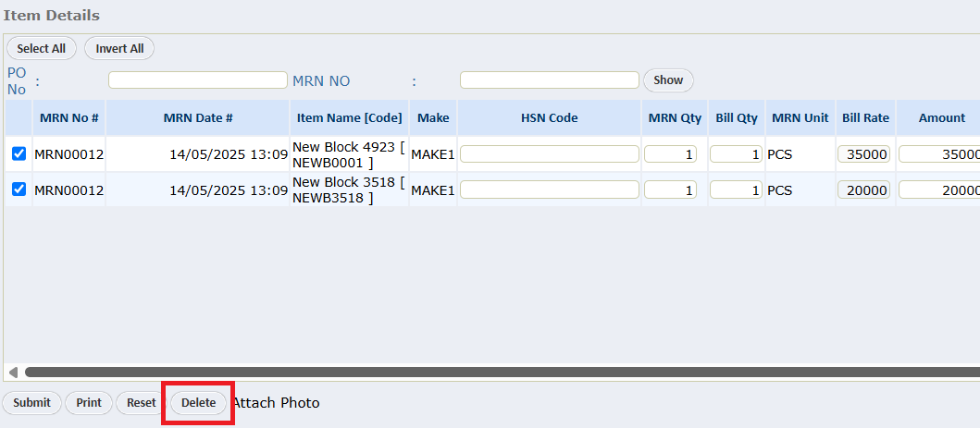Uncheck the New Block 3518 row checkbox
980x428 pixels.
point(19,190)
